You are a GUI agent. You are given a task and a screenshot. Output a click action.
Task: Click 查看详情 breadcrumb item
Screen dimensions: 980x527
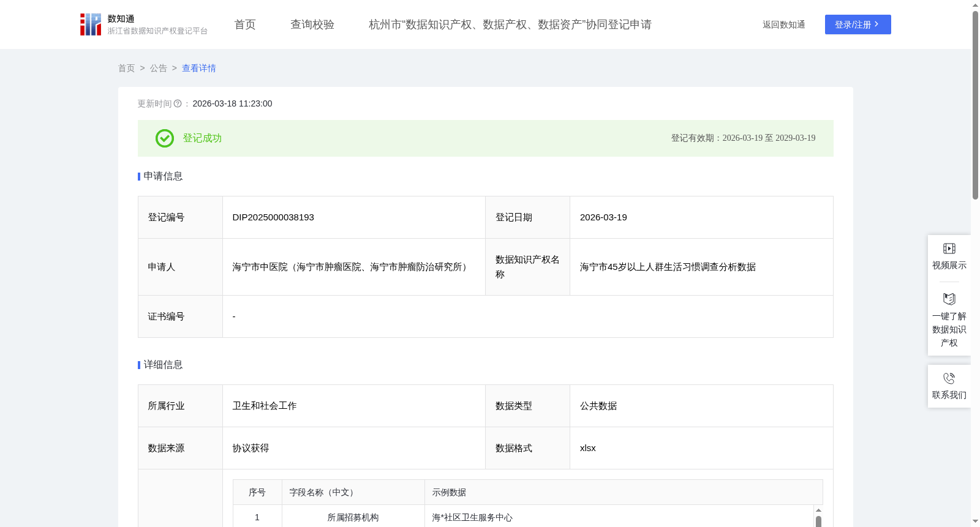pos(199,69)
